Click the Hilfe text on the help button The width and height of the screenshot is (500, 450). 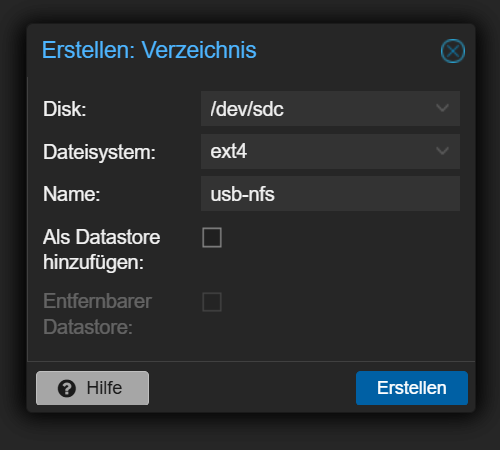pos(104,388)
